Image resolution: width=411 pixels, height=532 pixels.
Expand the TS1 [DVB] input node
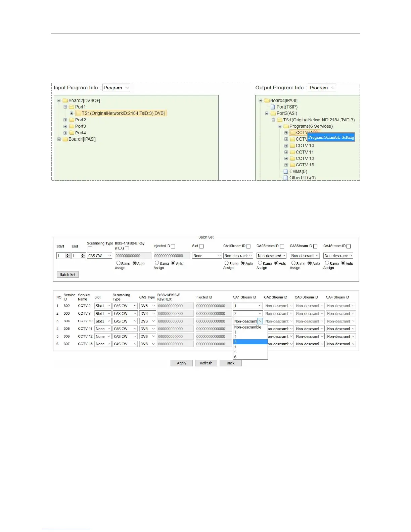pyautogui.click(x=72, y=113)
